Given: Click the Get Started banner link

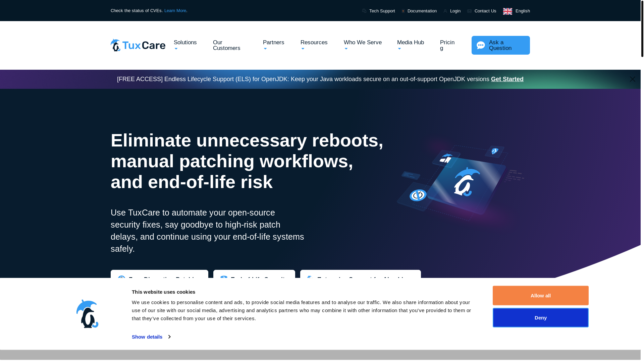Looking at the screenshot, I should (507, 79).
